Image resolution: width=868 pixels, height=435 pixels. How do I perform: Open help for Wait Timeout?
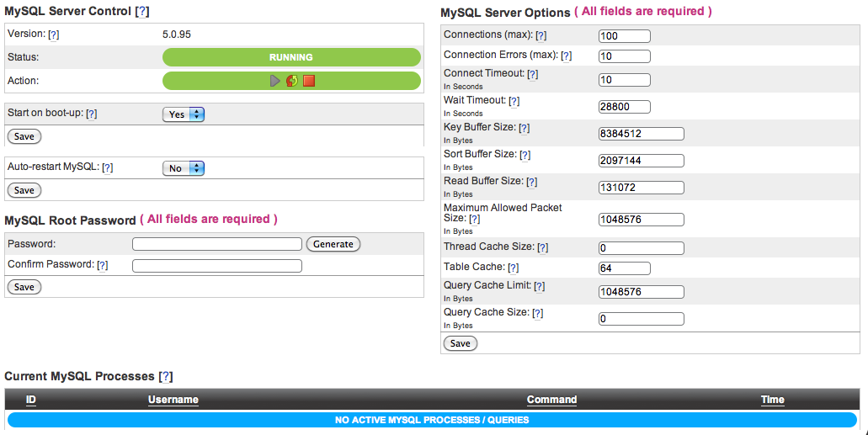click(x=514, y=101)
